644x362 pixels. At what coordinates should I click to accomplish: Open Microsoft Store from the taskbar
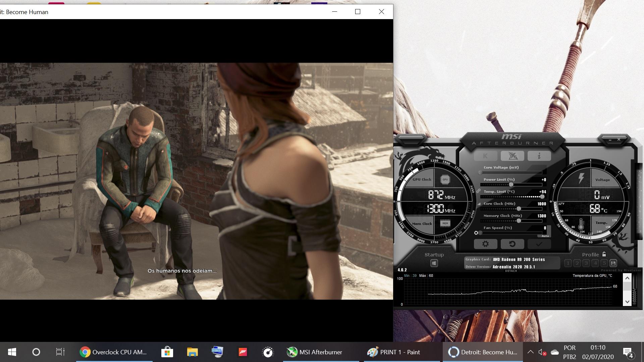(x=167, y=352)
